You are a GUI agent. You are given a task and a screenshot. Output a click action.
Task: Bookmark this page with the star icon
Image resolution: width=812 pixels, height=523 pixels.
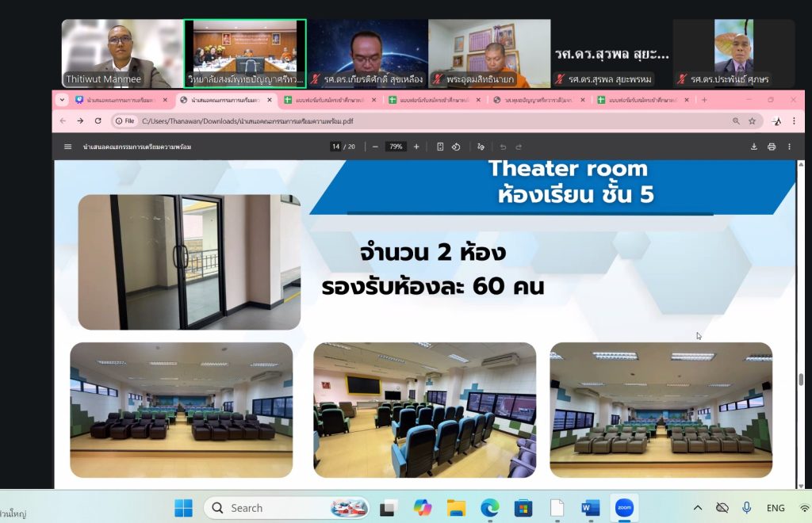752,121
